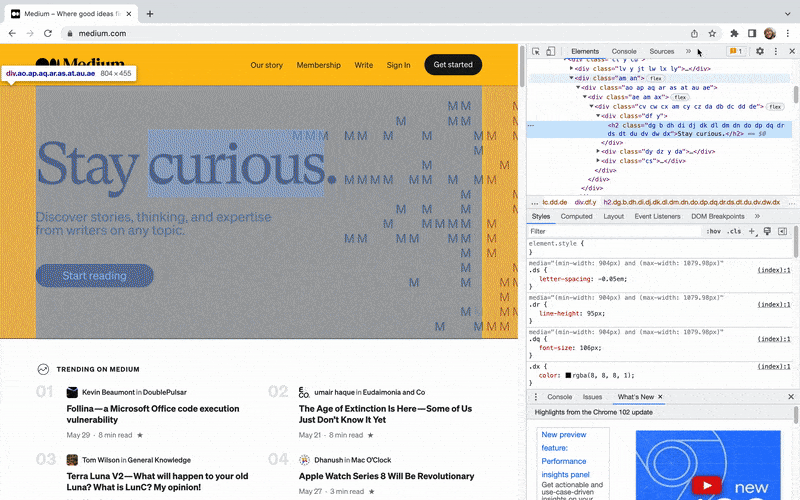This screenshot has width=800, height=500.
Task: Toggle flex badge on div "cv cw cx" row
Action: (776, 107)
